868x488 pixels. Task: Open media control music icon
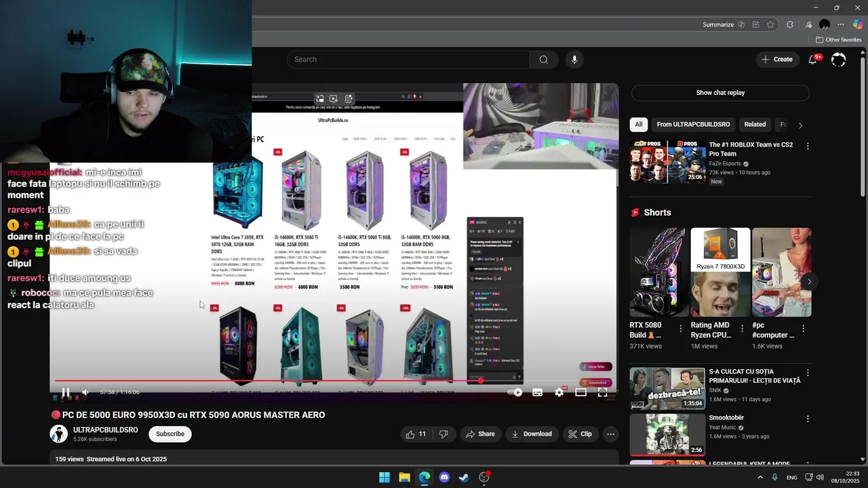[809, 24]
